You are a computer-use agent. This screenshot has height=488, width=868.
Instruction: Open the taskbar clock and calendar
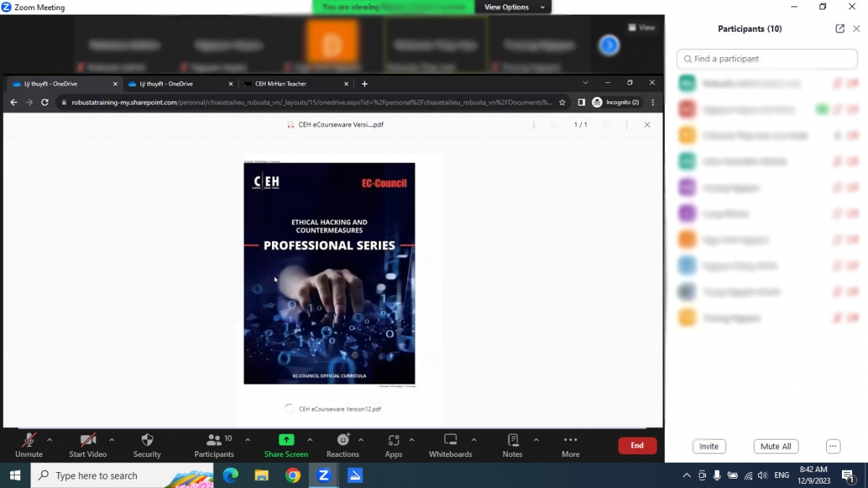(x=813, y=475)
